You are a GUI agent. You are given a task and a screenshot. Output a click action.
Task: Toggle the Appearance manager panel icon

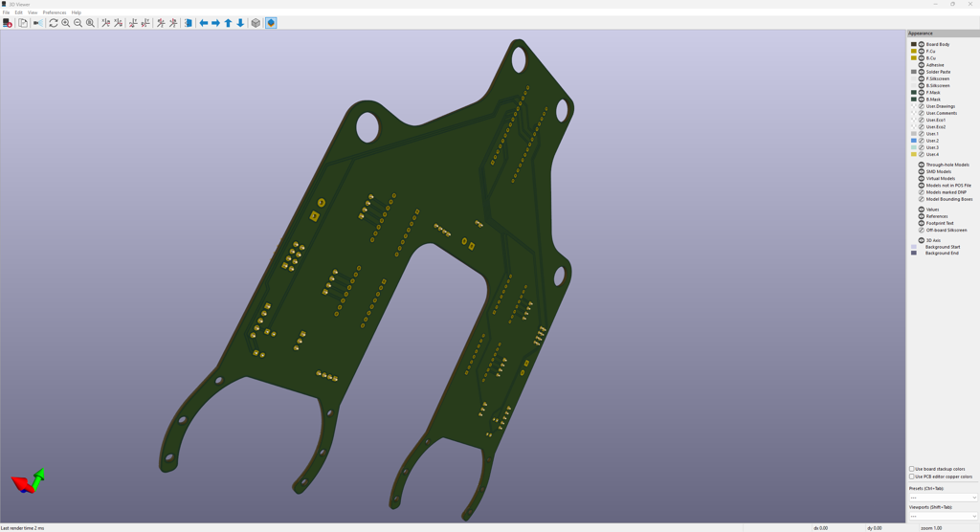click(271, 23)
